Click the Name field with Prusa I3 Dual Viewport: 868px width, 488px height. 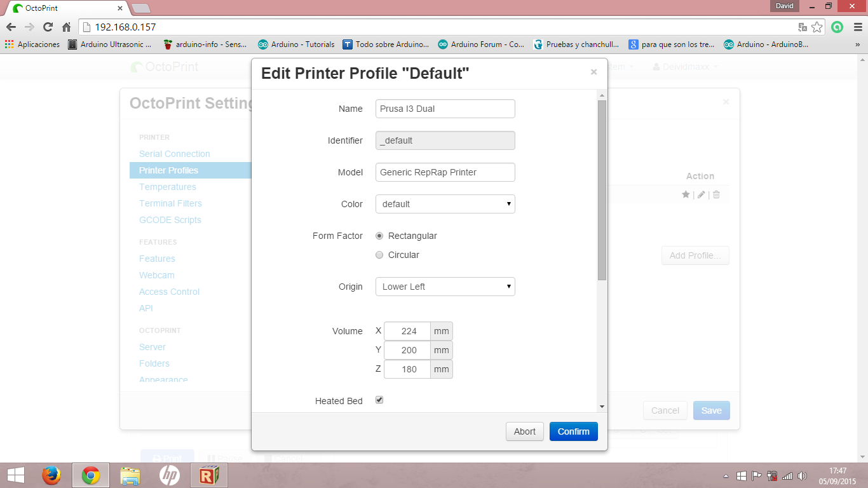(445, 109)
